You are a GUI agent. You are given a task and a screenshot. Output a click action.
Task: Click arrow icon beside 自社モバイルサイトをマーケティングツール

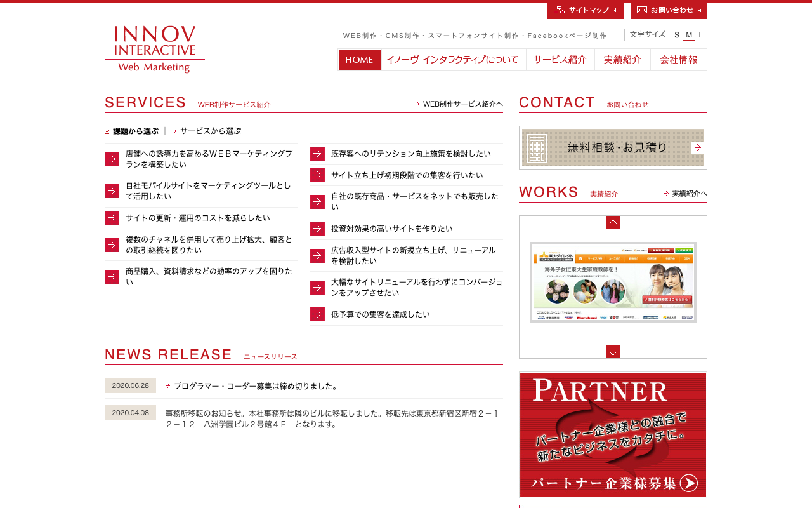[112, 191]
